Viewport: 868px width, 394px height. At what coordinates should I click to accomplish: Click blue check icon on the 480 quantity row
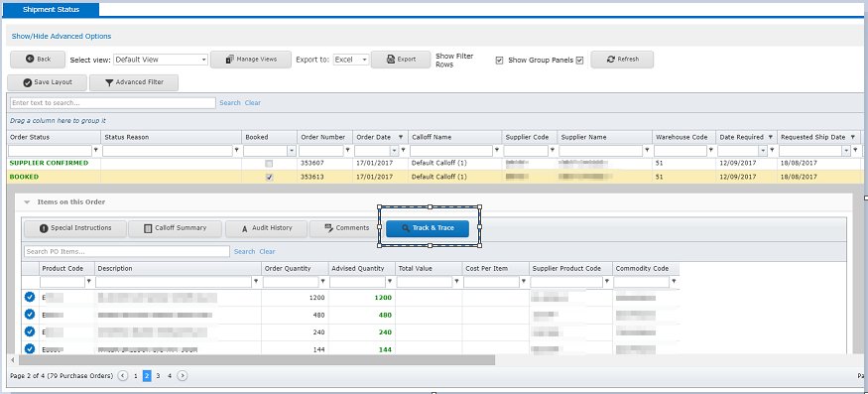coord(30,315)
